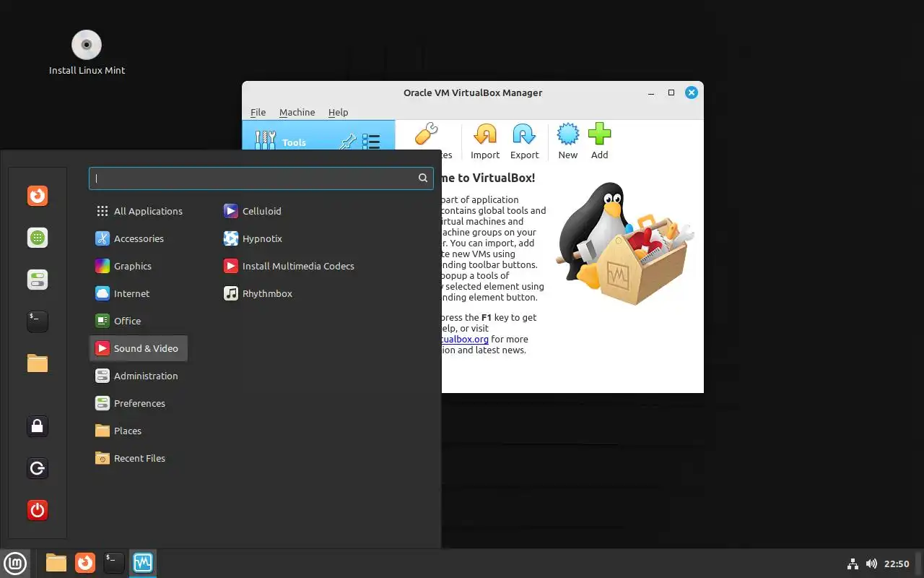Click the search magnifier icon in menu
The image size is (924, 578).
tap(423, 178)
